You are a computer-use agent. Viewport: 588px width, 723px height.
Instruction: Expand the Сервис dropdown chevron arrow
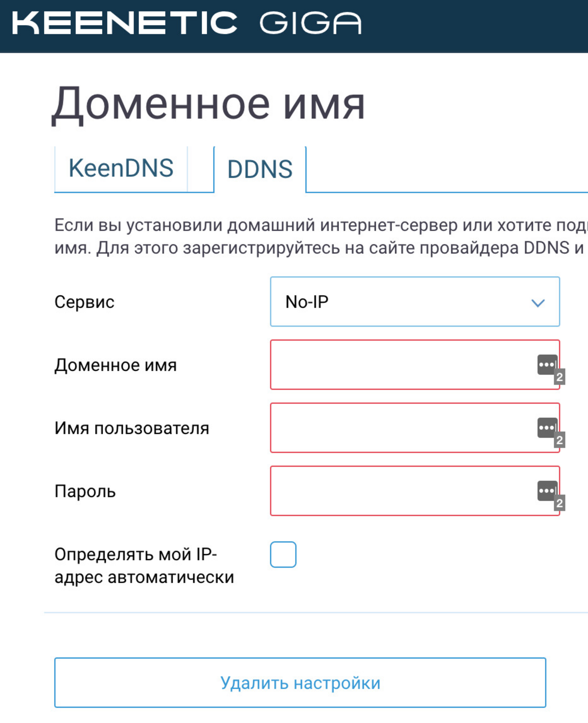pyautogui.click(x=538, y=303)
